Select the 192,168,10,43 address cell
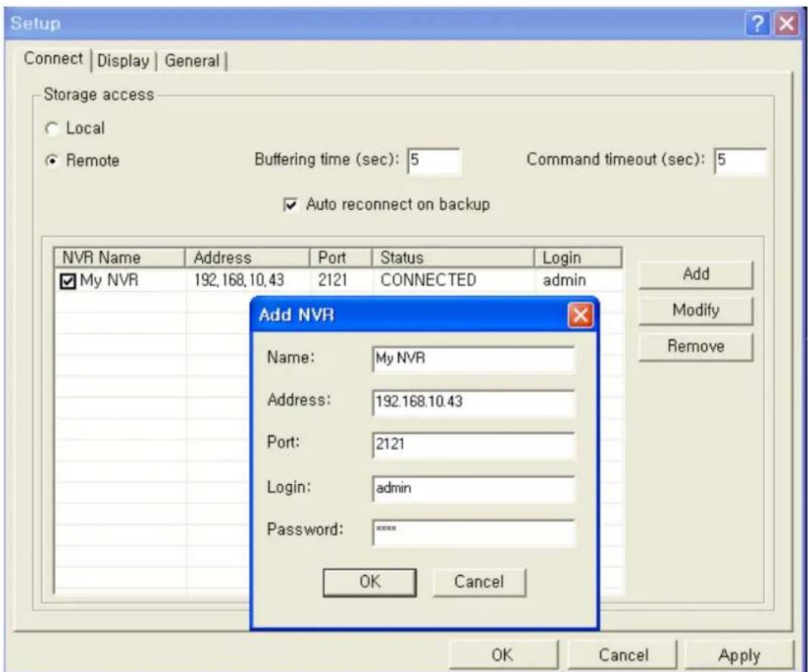This screenshot has height=672, width=808. tap(239, 280)
